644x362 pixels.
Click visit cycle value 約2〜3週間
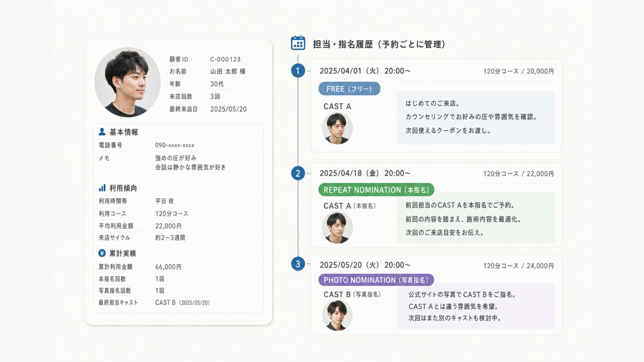pos(170,238)
